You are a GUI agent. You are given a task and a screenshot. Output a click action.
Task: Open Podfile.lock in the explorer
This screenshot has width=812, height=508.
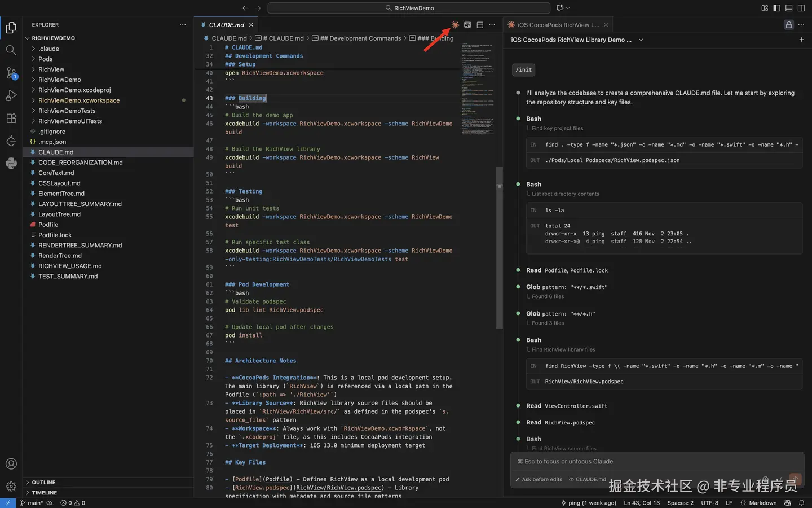[x=108, y=235]
